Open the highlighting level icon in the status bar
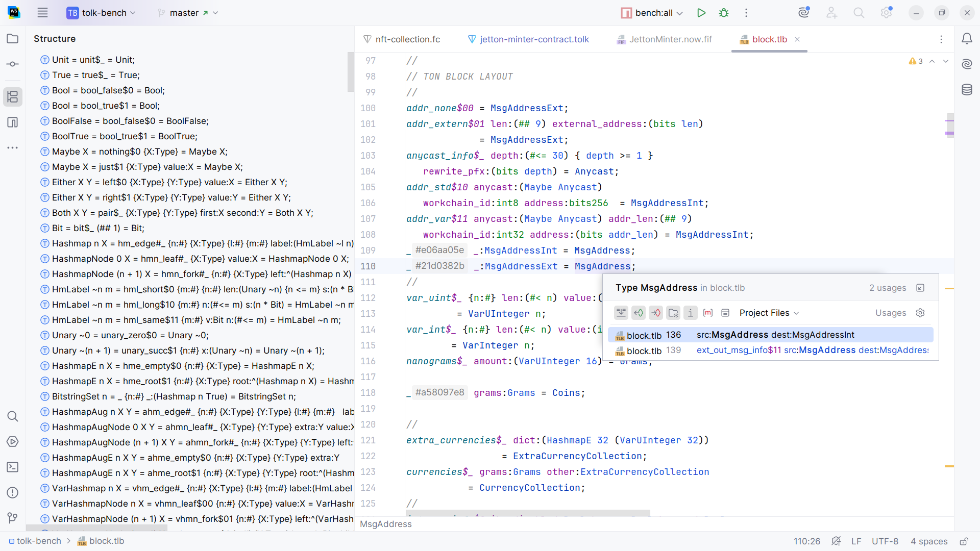 point(836,541)
